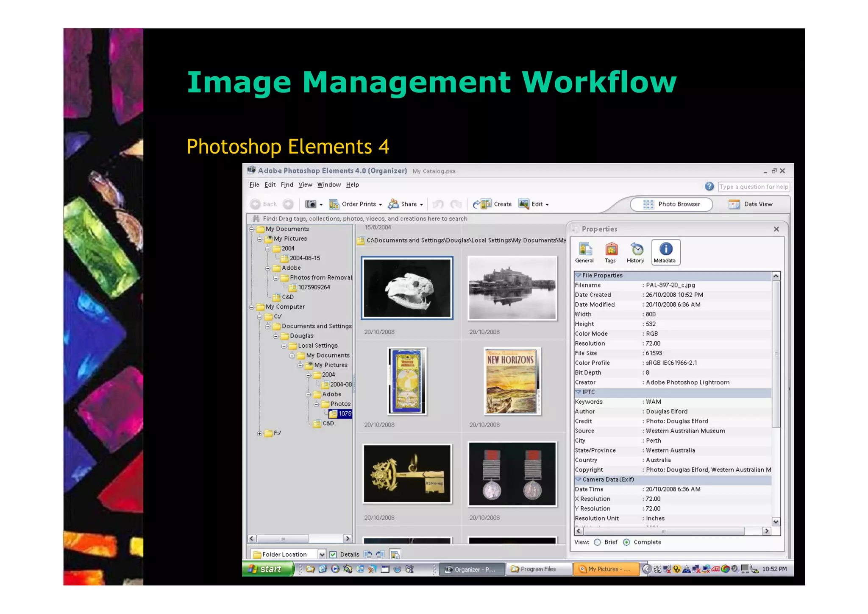Image resolution: width=868 pixels, height=614 pixels.
Task: Open the Share dropdown arrow
Action: tap(421, 205)
